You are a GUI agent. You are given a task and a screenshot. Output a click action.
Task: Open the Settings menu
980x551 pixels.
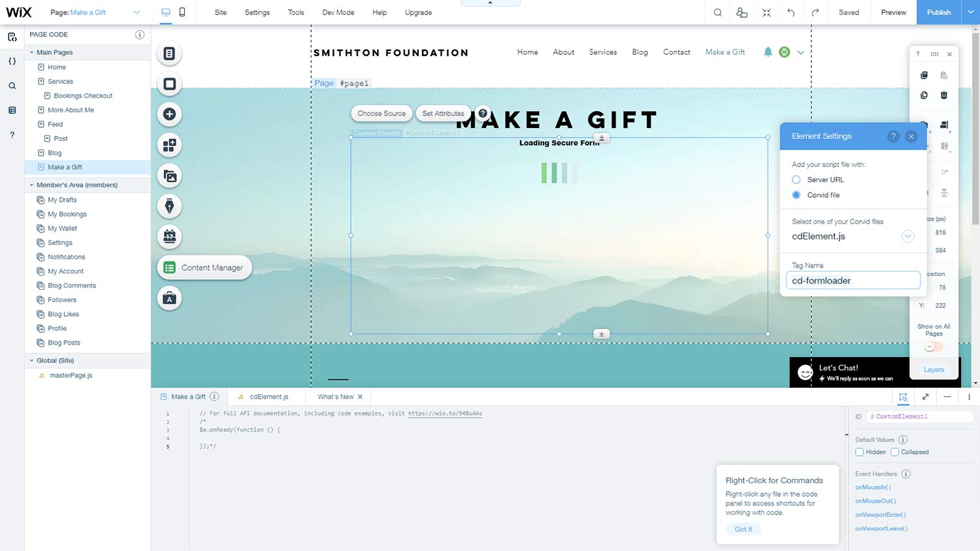(x=257, y=12)
